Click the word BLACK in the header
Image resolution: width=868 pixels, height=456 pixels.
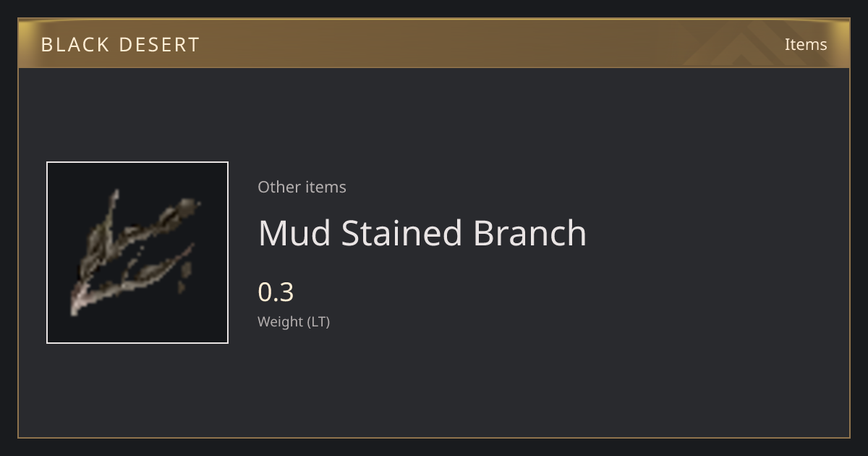point(74,45)
